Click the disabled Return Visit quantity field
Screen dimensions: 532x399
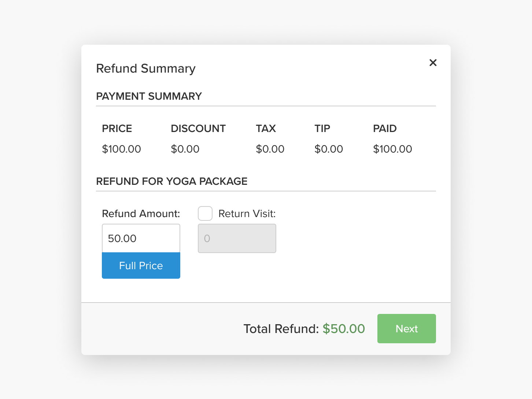tap(237, 238)
